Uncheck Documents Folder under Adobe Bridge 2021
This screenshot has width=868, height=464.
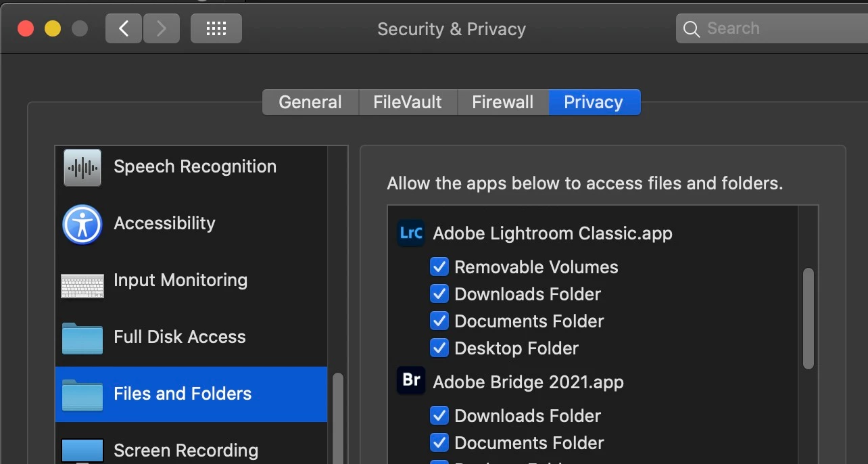tap(439, 442)
